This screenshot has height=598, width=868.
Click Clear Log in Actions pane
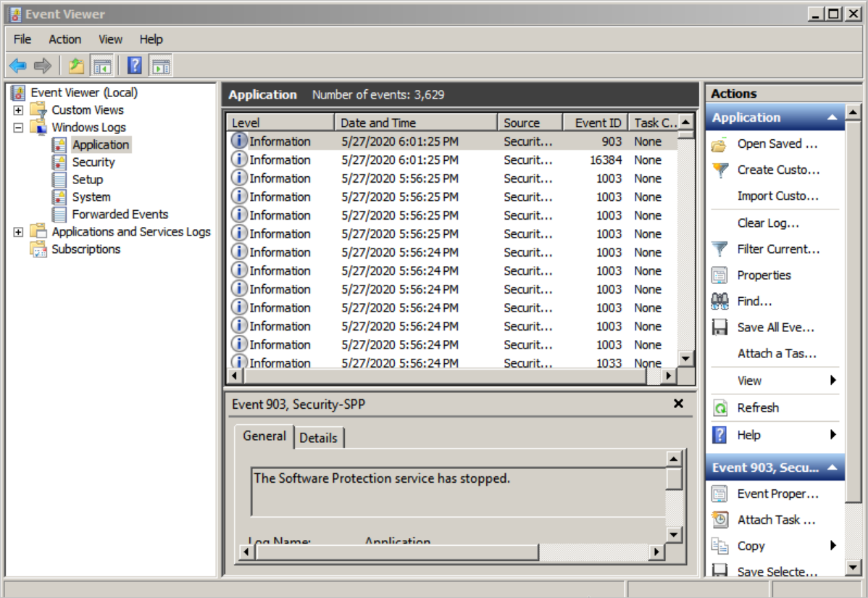(x=768, y=223)
